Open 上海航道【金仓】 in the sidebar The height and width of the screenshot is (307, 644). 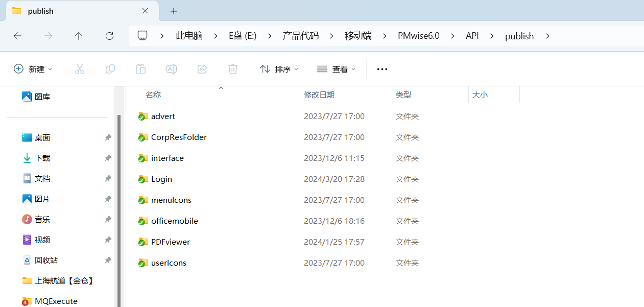[x=59, y=280]
